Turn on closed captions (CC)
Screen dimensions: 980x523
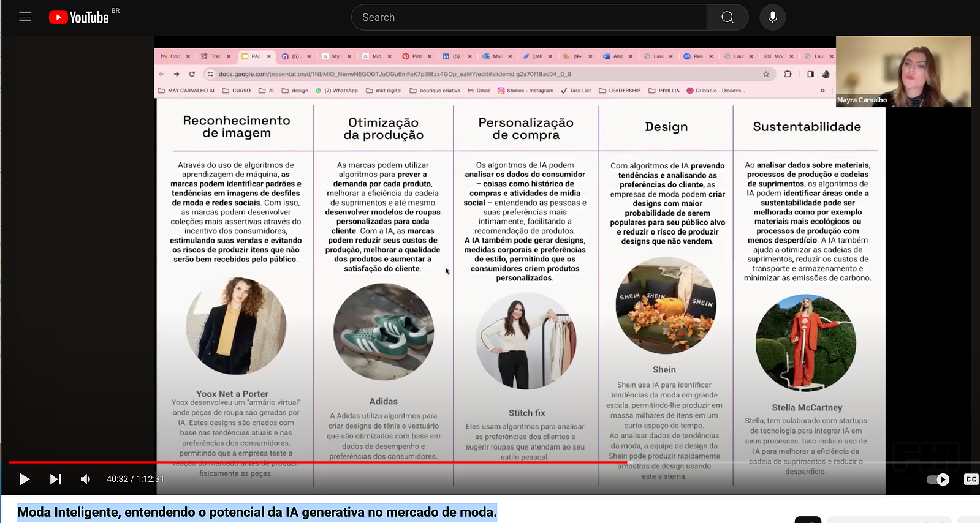point(971,480)
